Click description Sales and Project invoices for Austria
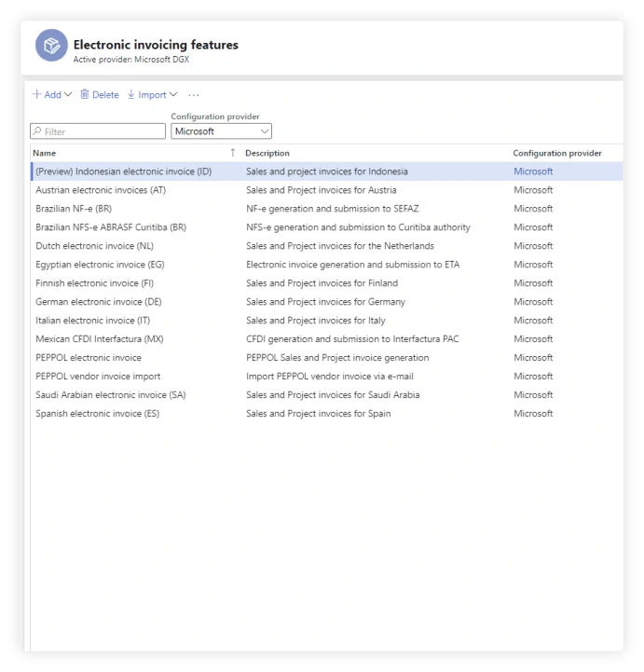Image resolution: width=644 pixels, height=672 pixels. [x=322, y=190]
